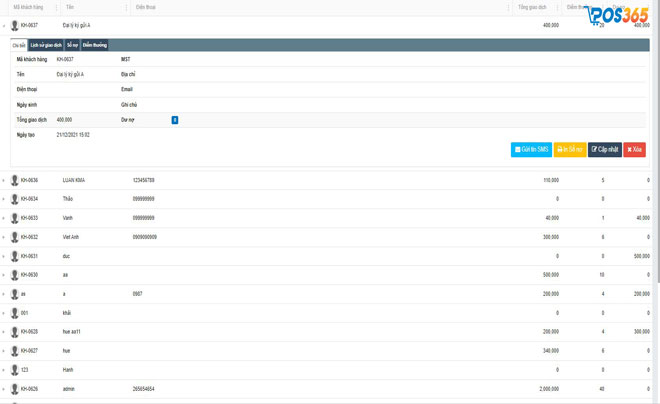660x404 pixels.
Task: Click the avatar icon of customer KH-0627
Action: (15, 351)
